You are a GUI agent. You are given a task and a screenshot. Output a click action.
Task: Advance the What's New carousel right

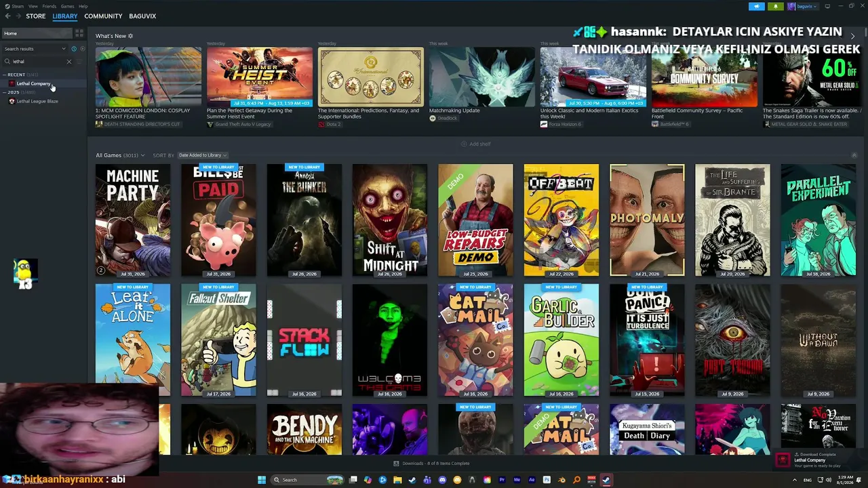point(852,36)
